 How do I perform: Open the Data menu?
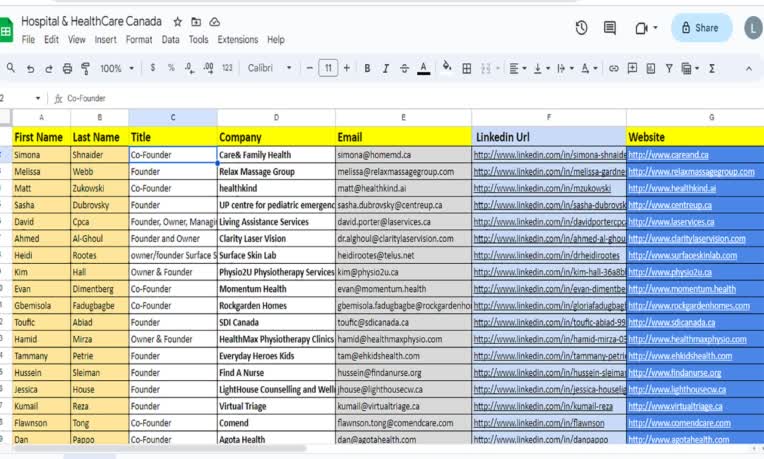point(171,39)
